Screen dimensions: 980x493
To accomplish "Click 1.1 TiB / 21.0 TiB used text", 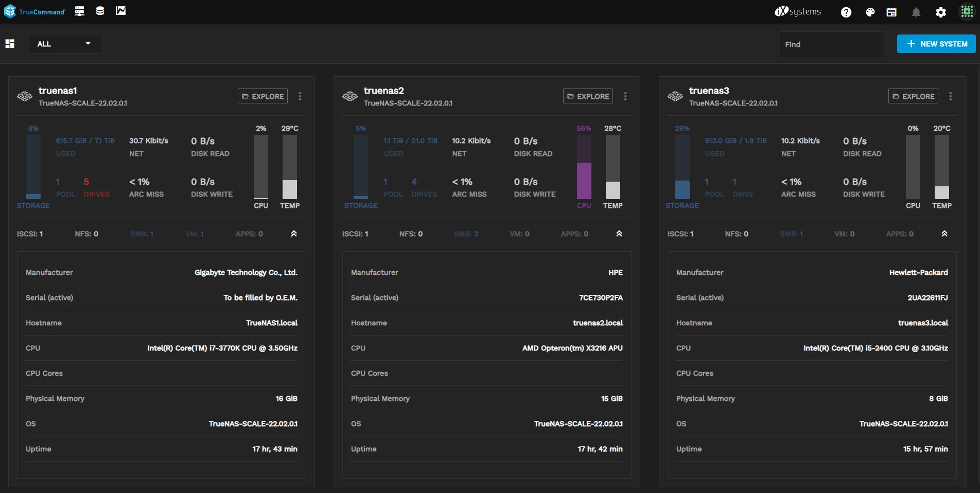I will click(410, 140).
